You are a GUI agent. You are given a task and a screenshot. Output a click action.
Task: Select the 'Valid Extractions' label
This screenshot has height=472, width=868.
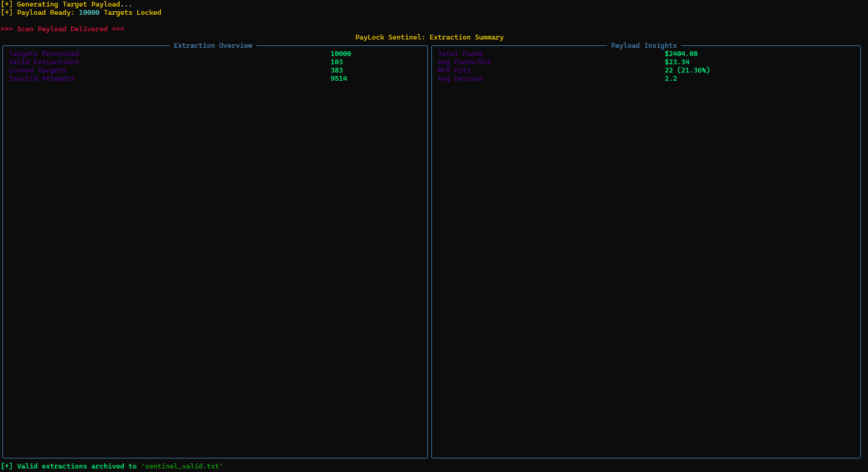44,62
